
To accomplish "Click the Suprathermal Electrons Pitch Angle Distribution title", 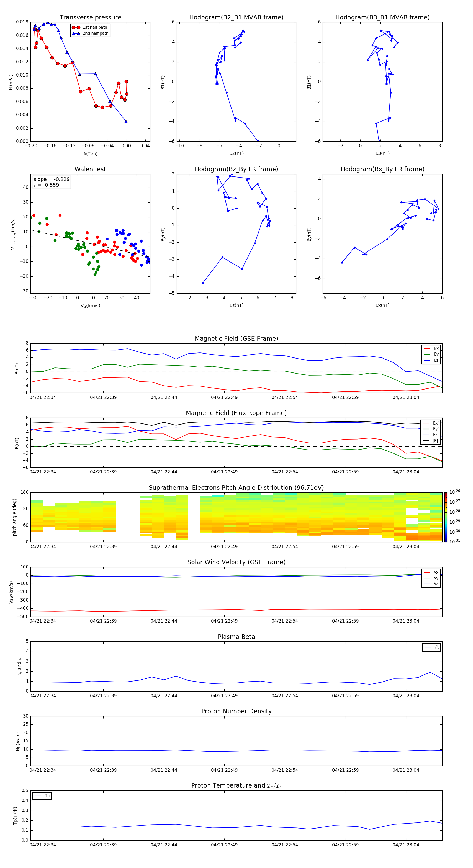I will [x=236, y=488].
